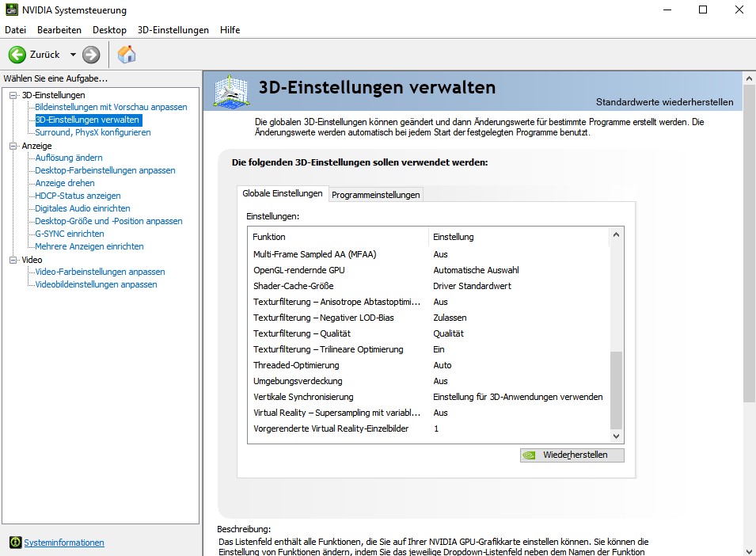This screenshot has width=756, height=556.
Task: Open Anzeige drehen
Action: (65, 183)
